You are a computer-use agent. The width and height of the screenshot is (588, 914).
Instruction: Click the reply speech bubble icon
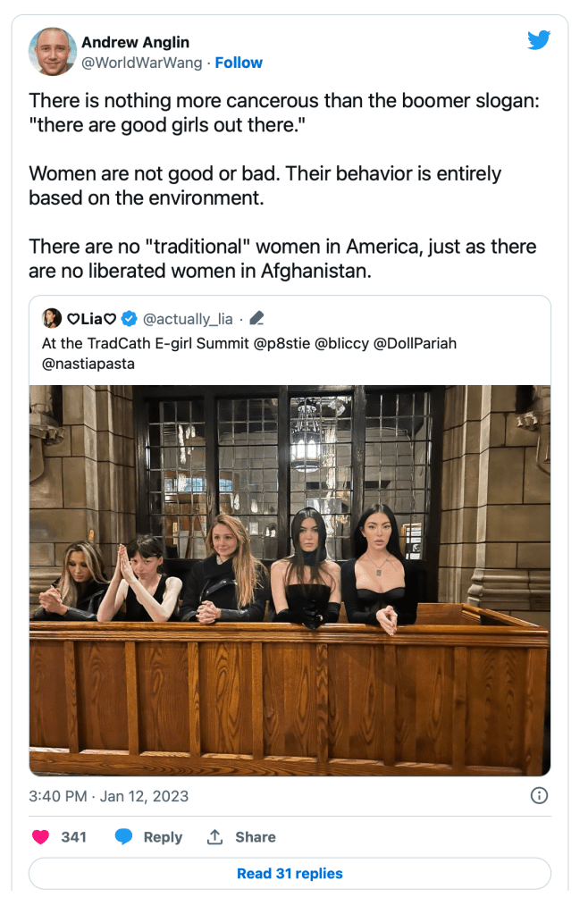(x=124, y=837)
